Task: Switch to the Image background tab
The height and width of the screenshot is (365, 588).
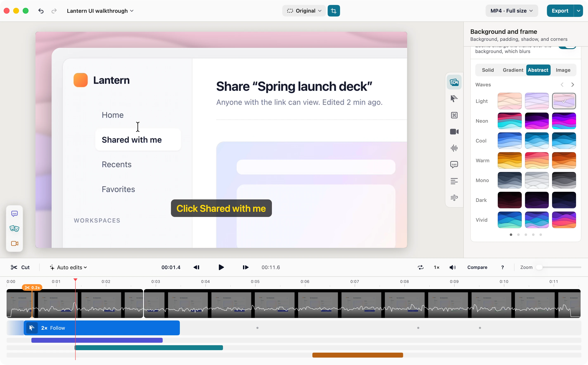Action: [563, 70]
